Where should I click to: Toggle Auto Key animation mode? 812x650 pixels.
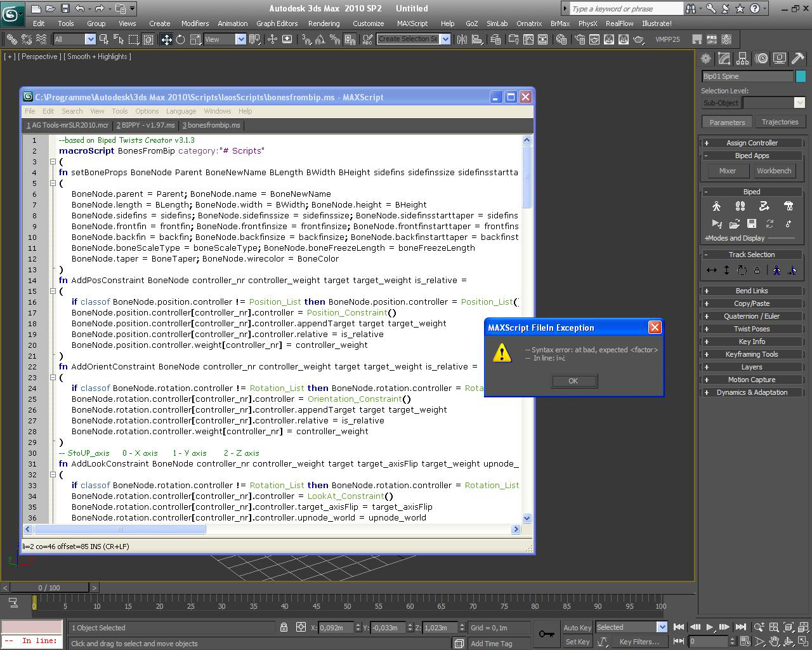tap(577, 628)
